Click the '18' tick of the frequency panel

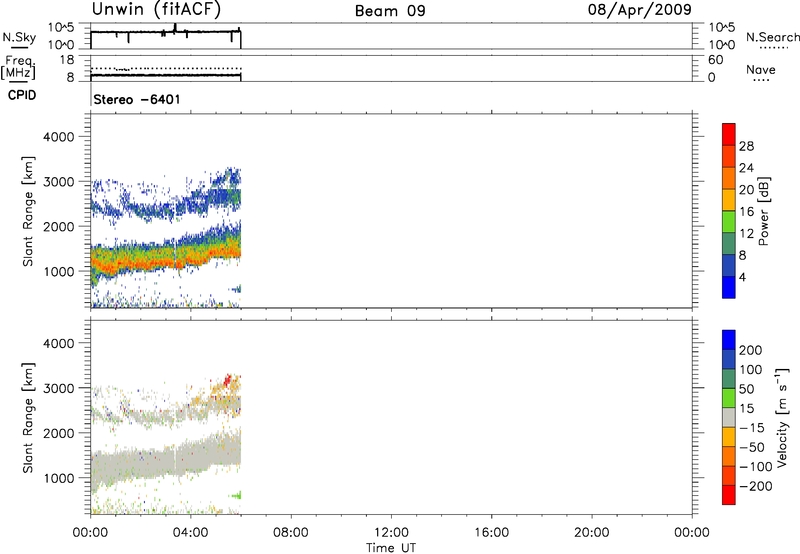pos(67,60)
